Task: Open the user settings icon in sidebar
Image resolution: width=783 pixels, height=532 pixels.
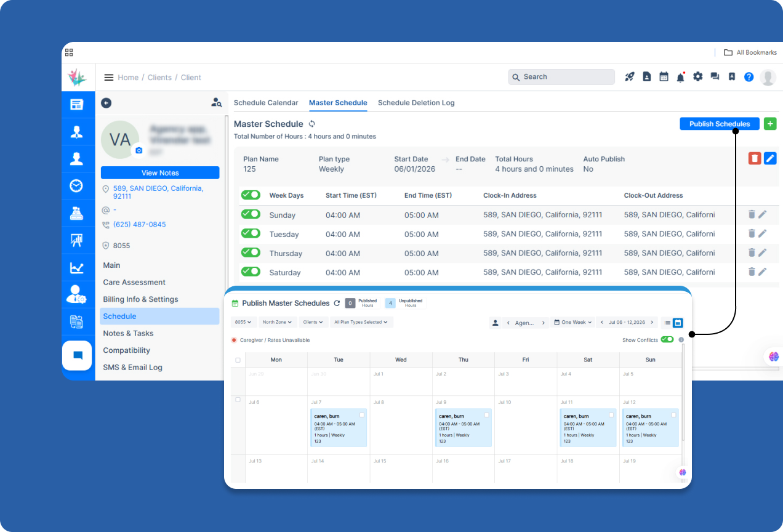Action: [x=76, y=294]
